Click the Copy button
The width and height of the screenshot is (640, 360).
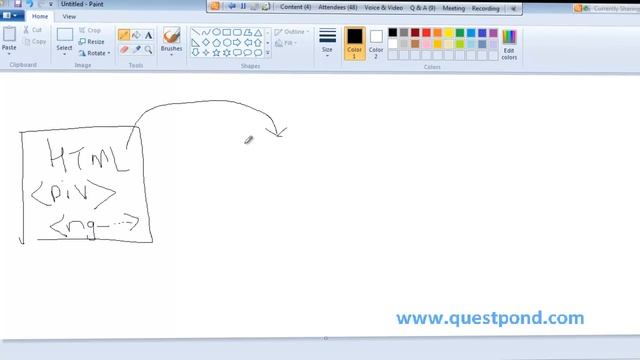pos(35,41)
